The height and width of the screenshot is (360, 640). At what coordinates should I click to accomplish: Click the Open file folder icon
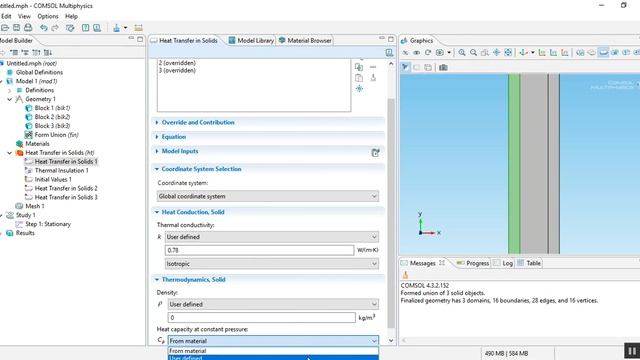(4, 28)
